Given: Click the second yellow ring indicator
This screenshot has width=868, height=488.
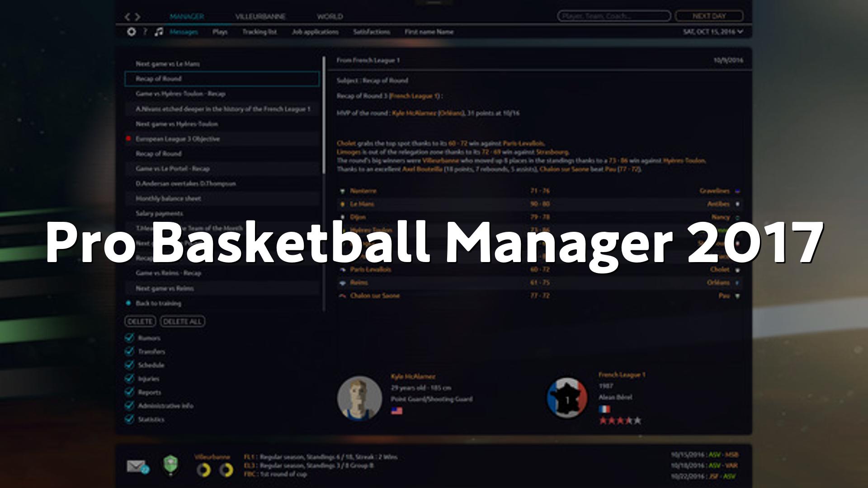Looking at the screenshot, I should [226, 470].
